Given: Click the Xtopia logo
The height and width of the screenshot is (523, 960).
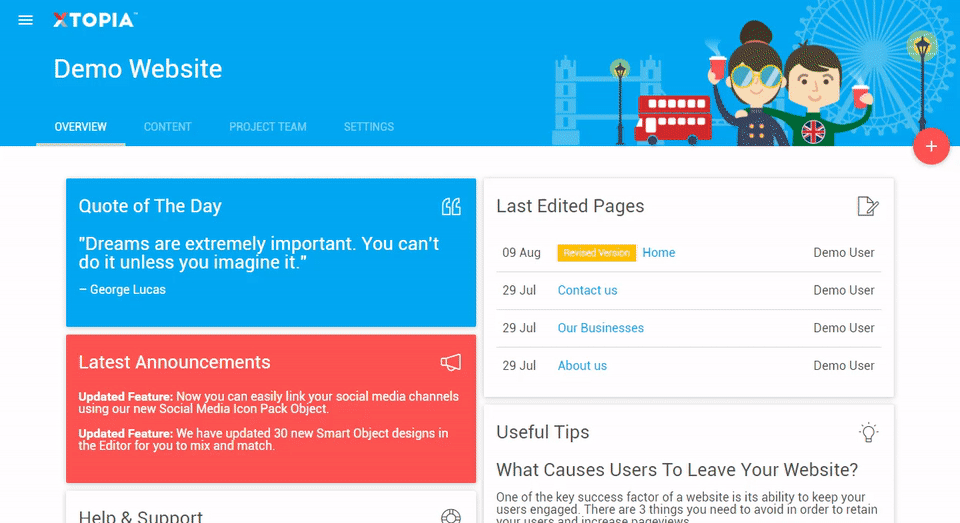Looking at the screenshot, I should [x=94, y=20].
